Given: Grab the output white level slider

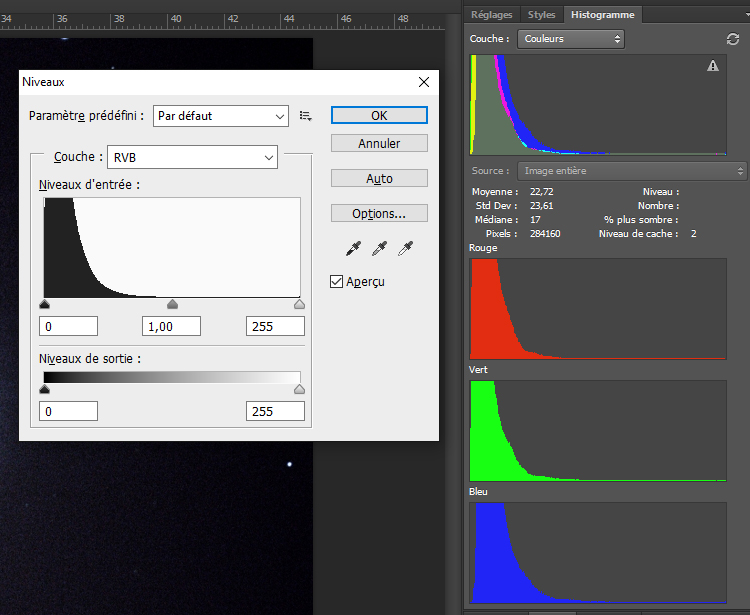Looking at the screenshot, I should (299, 389).
